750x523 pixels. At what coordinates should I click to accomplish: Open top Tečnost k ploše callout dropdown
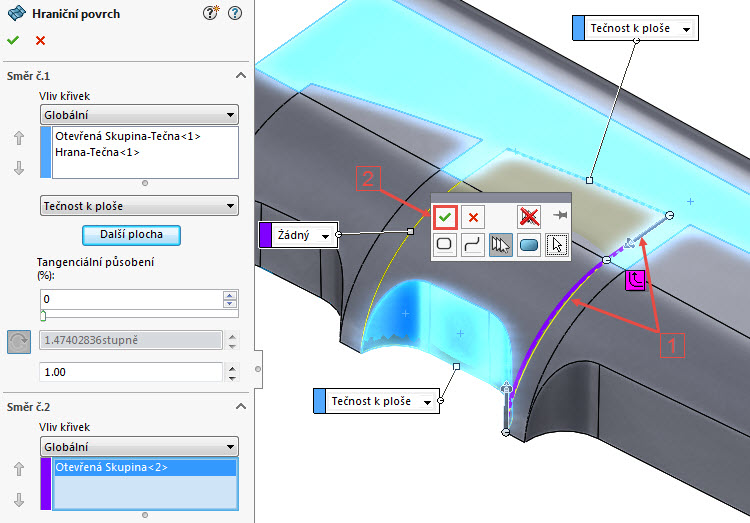click(686, 29)
